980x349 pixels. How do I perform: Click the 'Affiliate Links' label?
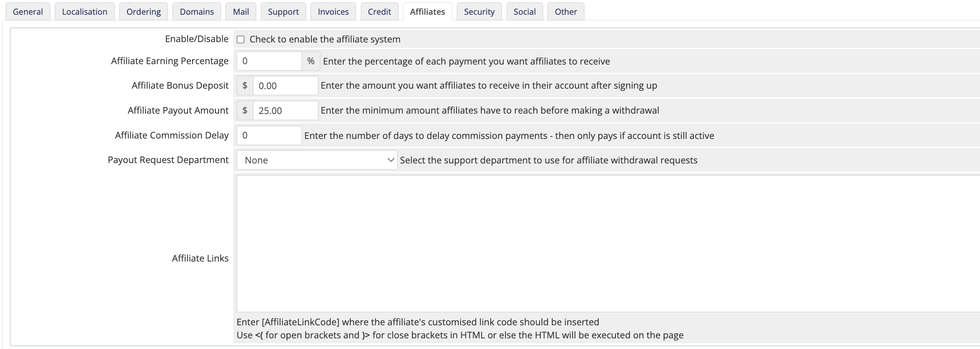200,258
